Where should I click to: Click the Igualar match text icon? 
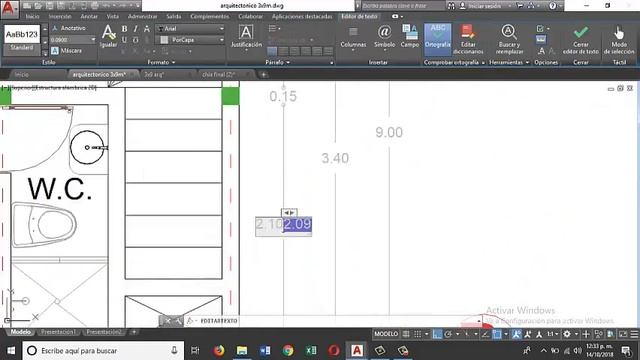(108, 36)
